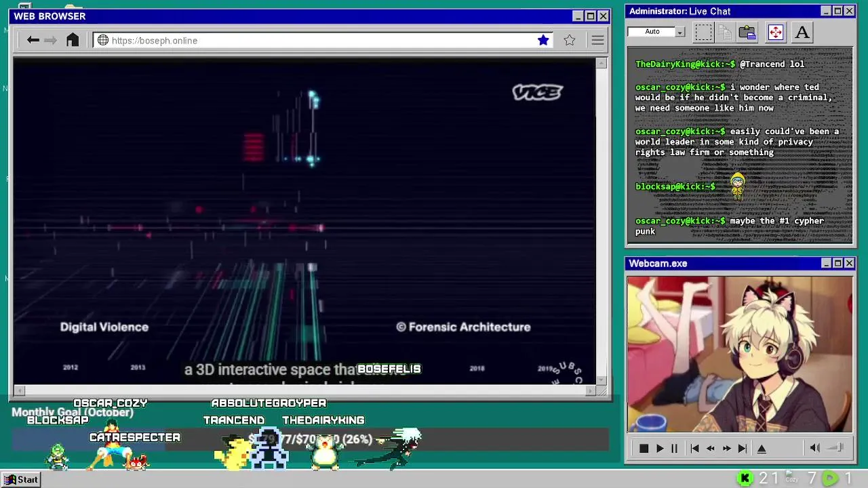
Task: Close the WEB BROWSER window
Action: tap(603, 16)
